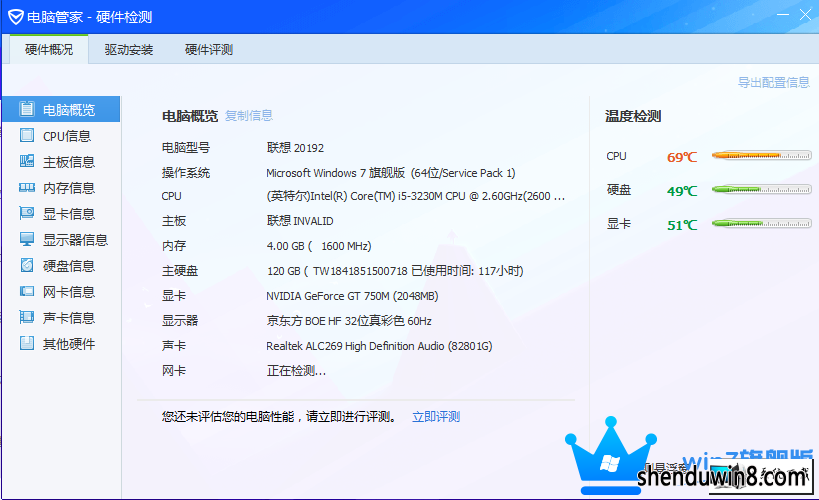Click the 69℃ CPU temperature value
The image size is (819, 500).
pos(682,157)
